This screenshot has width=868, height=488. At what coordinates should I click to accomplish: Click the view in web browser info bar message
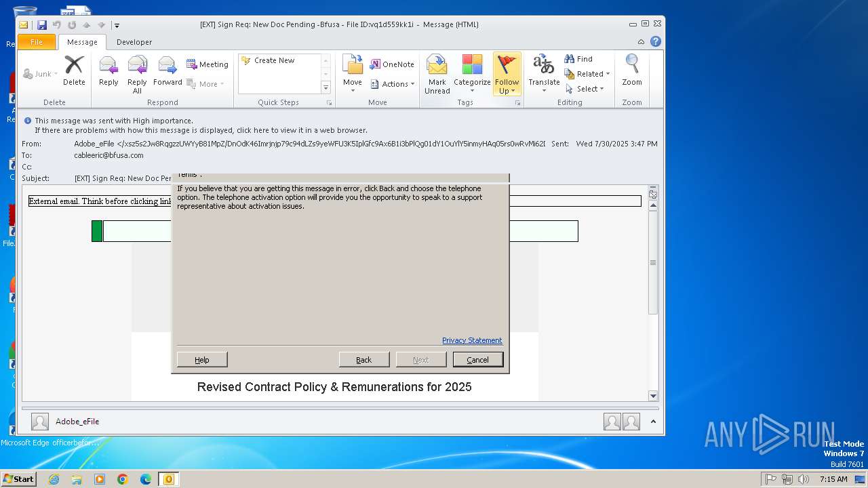pyautogui.click(x=201, y=130)
